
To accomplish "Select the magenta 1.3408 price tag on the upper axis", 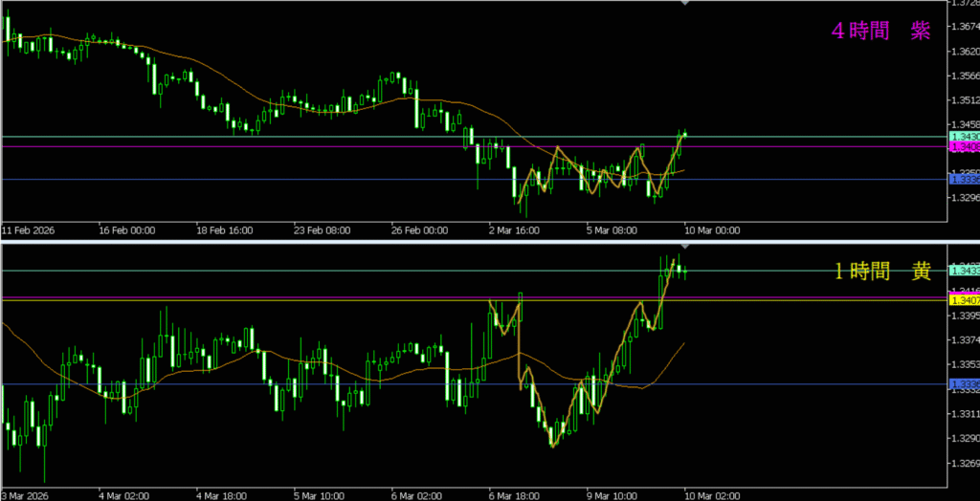I will 963,147.
